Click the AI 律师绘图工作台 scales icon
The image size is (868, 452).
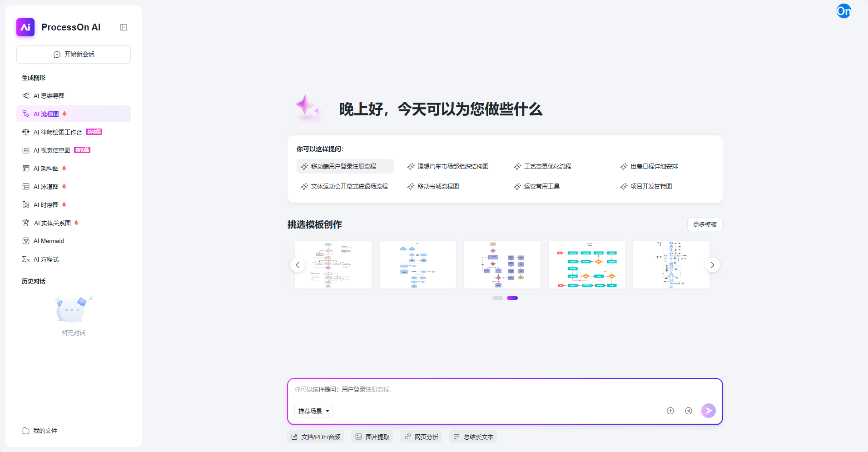(26, 132)
